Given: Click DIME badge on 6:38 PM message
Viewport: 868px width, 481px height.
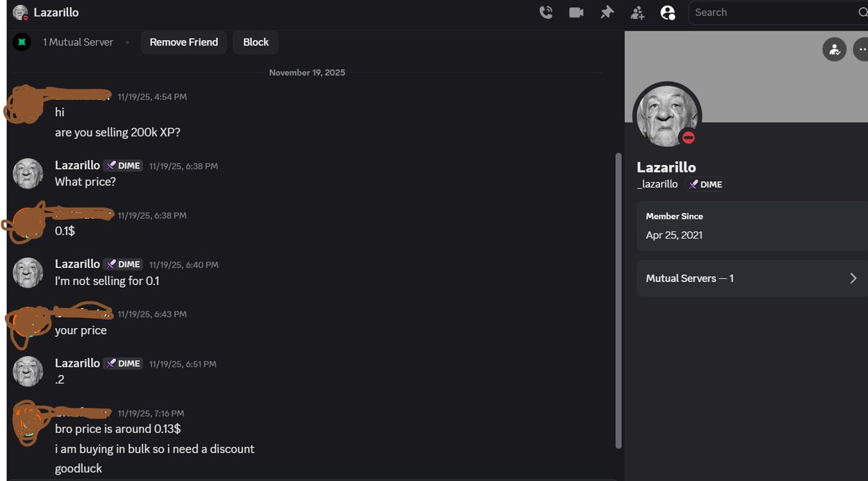Looking at the screenshot, I should click(x=123, y=166).
